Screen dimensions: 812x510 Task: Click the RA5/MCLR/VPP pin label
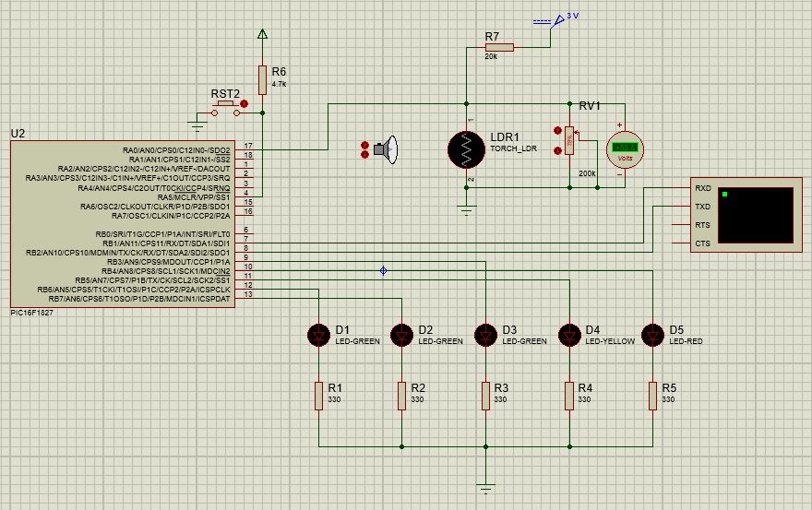click(x=194, y=197)
